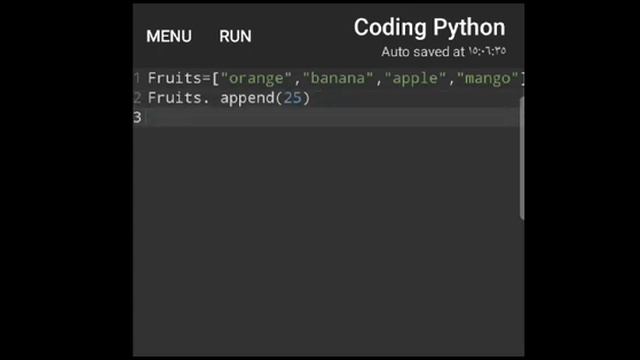The image size is (640, 360).
Task: Click the 'Auto saved at' status text
Action: click(444, 51)
